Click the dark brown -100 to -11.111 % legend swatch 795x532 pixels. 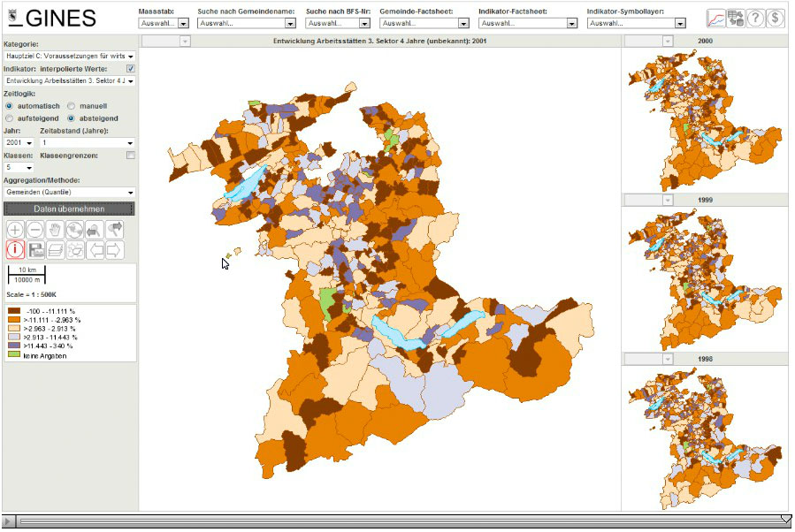tap(14, 311)
